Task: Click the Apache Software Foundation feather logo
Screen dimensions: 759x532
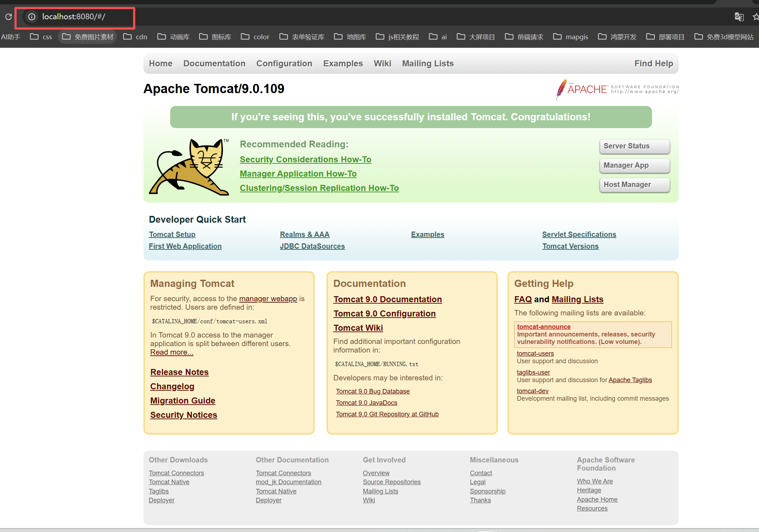Action: click(x=617, y=89)
